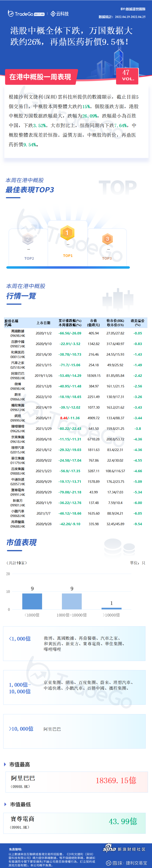Click the 中通快遞 02057.HK row name
152x868 pixels.
coord(18,482)
